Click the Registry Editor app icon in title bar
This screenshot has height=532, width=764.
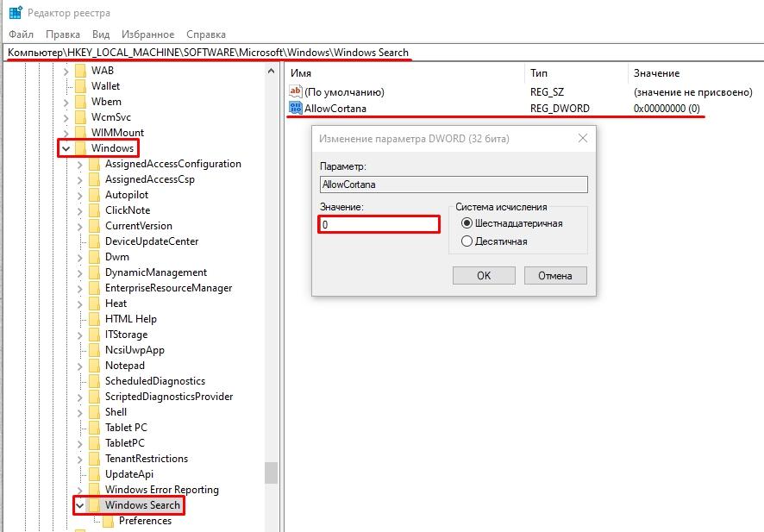16,12
